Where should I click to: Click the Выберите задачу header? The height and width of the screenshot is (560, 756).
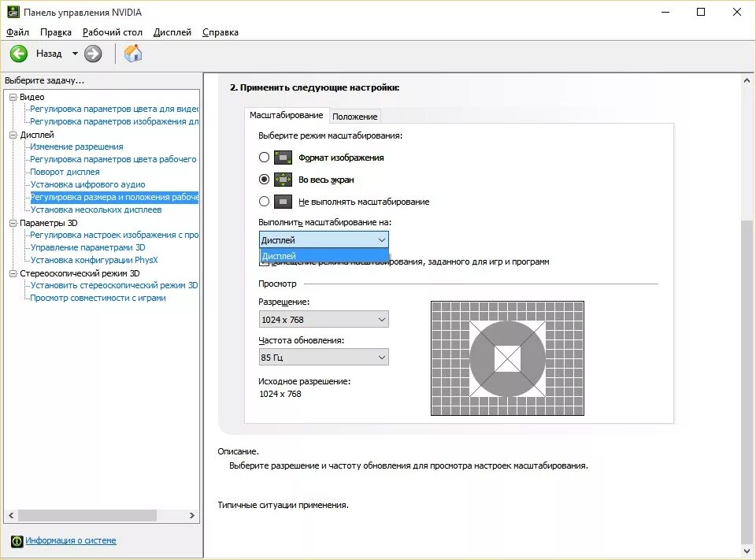pos(44,80)
